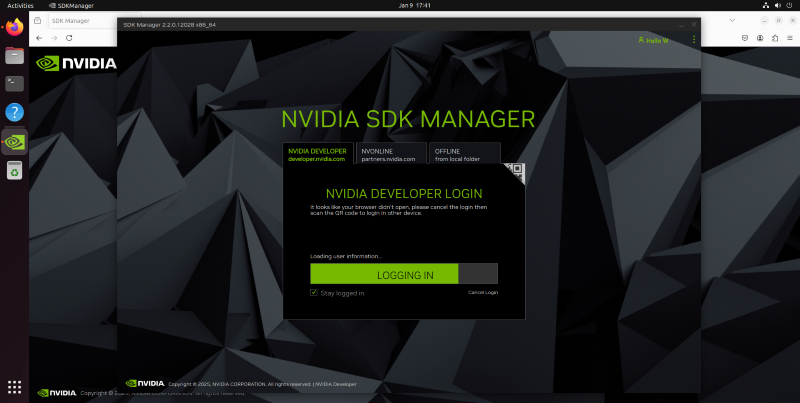
Task: Click the NVIDIA SDK Manager dock icon
Action: point(14,142)
